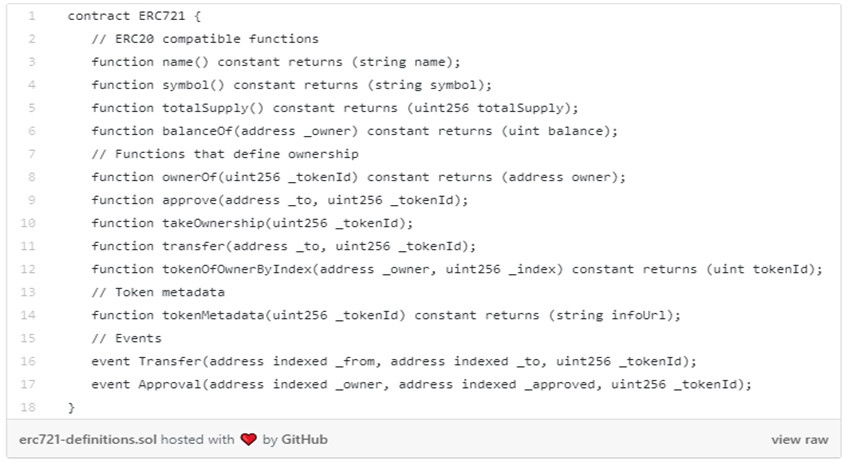The image size is (850, 470).
Task: Click the event Transfer declaration line
Action: (393, 361)
